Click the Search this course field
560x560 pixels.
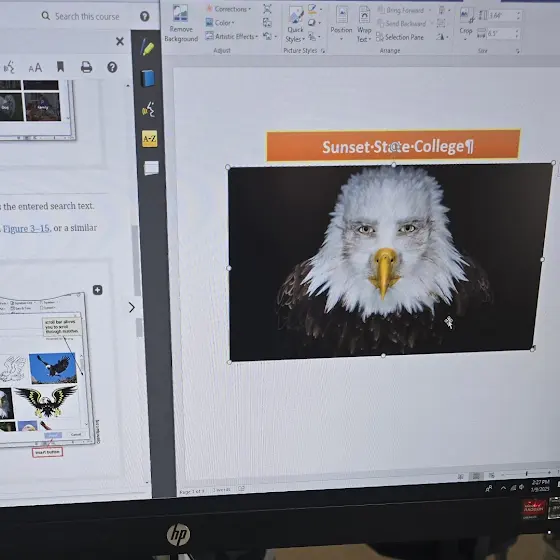tap(87, 16)
